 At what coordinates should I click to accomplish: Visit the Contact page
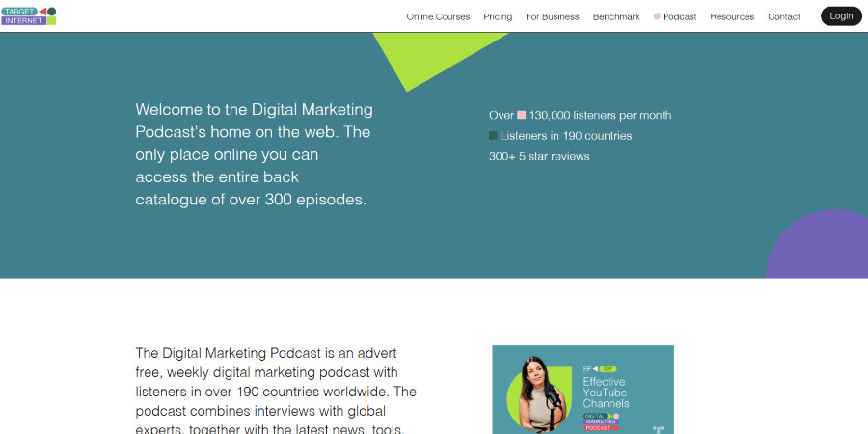point(784,16)
